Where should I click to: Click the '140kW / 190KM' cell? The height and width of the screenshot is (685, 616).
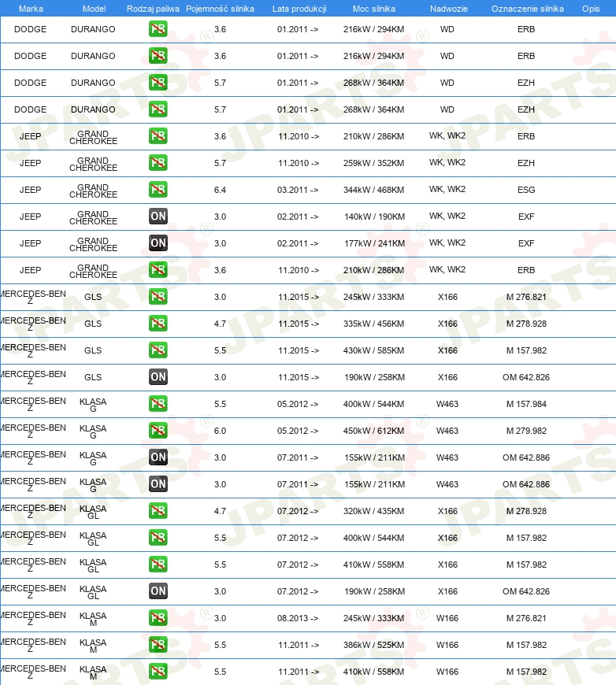click(374, 217)
